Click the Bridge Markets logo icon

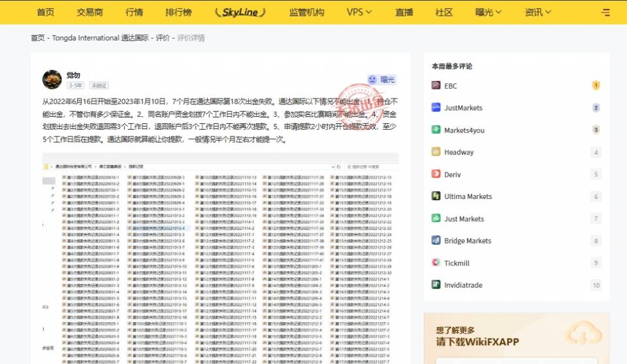(436, 240)
